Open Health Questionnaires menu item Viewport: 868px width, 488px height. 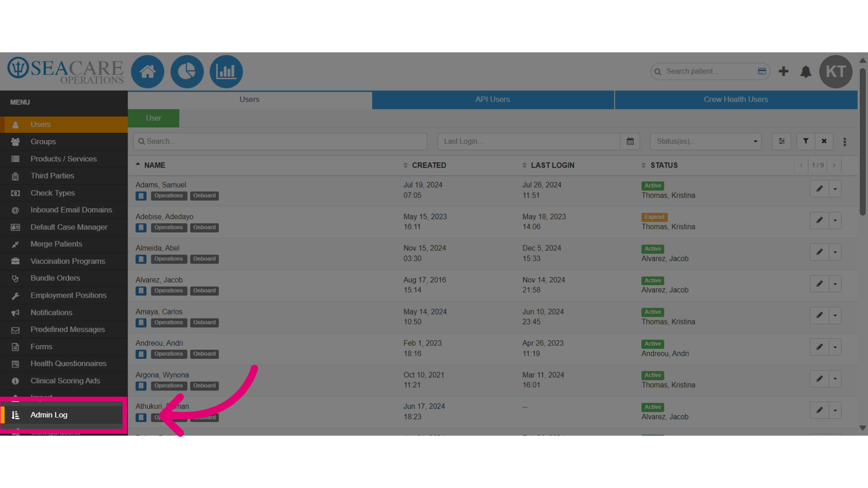tap(64, 364)
